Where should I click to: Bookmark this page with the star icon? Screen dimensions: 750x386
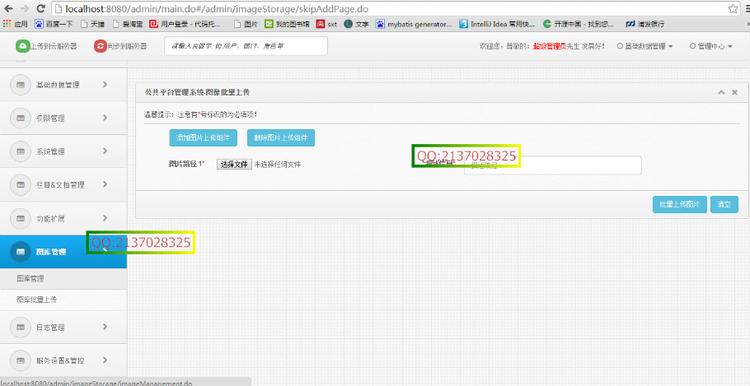pyautogui.click(x=732, y=9)
